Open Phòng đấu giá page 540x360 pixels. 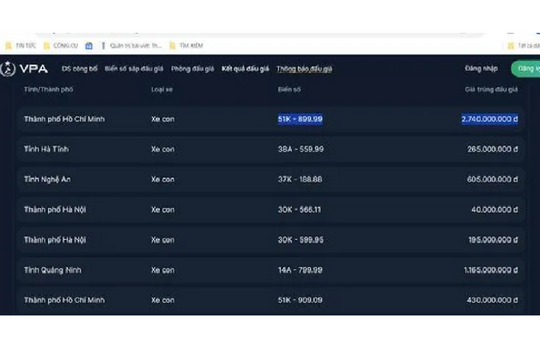click(193, 69)
